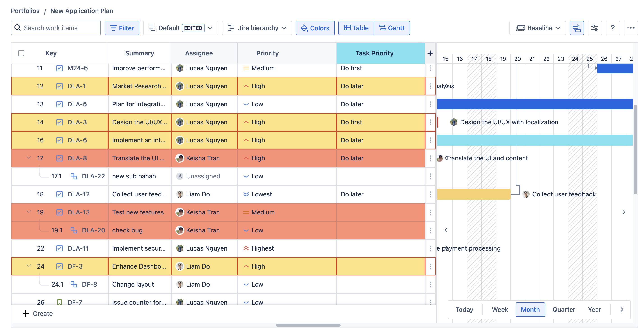
Task: Click the Create button at bottom
Action: coord(37,314)
